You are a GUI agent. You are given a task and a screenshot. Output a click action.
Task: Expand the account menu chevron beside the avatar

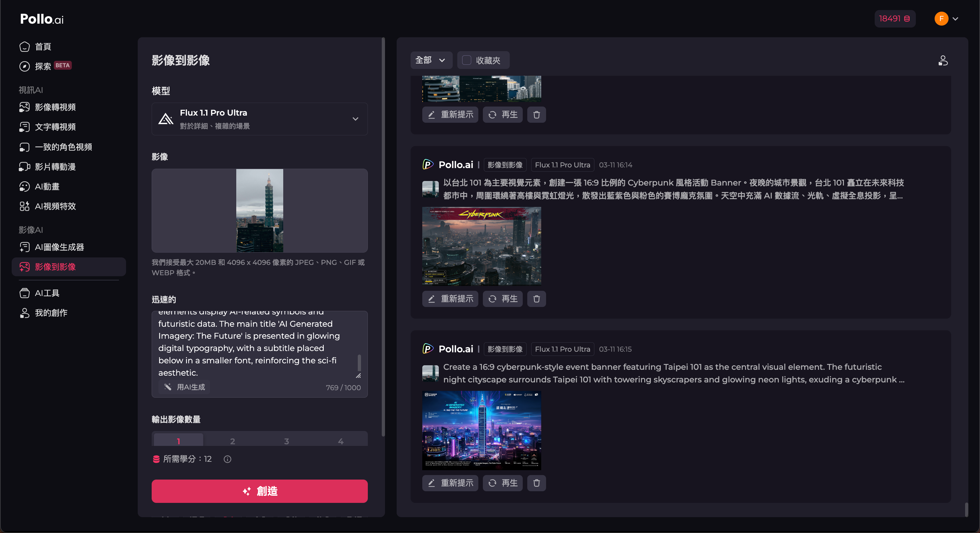(x=955, y=19)
